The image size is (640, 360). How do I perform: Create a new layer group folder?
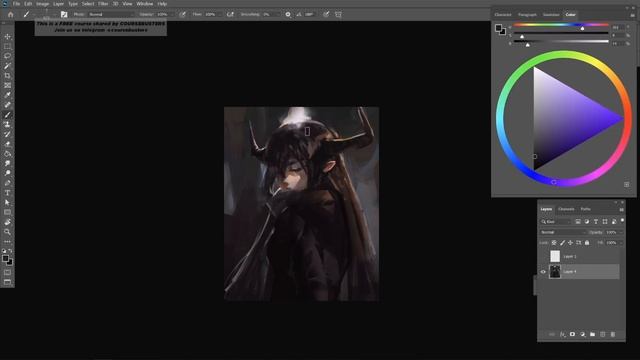(x=592, y=334)
